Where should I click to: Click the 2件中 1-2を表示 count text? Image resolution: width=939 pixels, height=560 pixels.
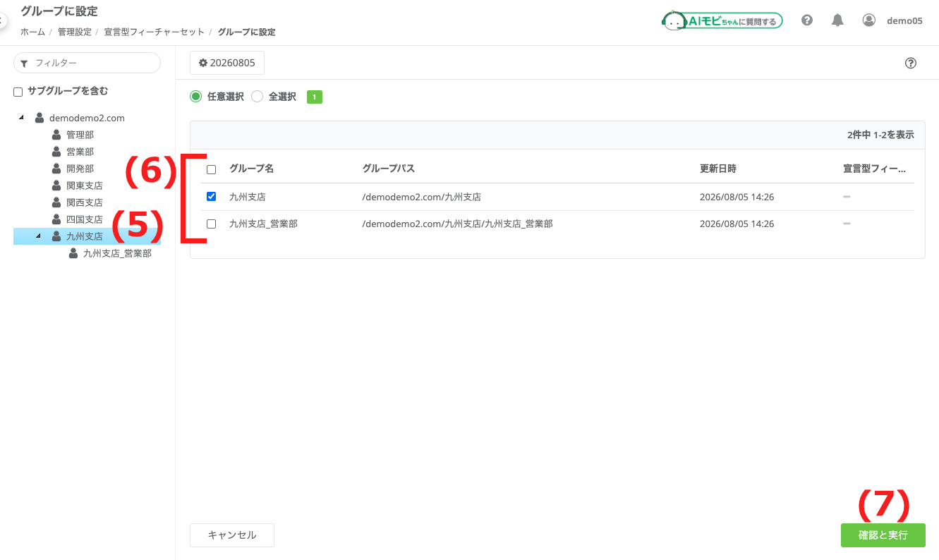[880, 135]
